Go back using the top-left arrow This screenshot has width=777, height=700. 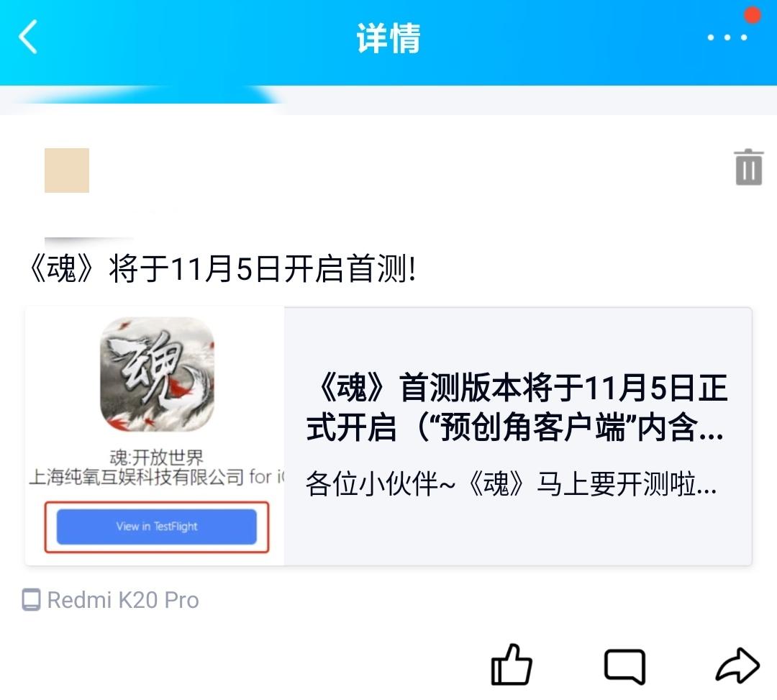click(28, 37)
